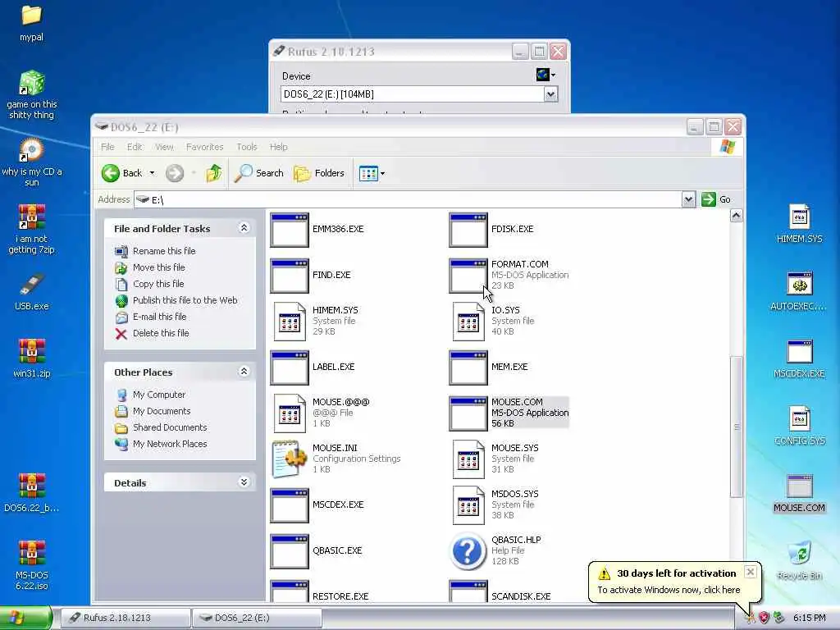Open Rufus Device dropdown list
This screenshot has height=630, width=840.
click(550, 94)
